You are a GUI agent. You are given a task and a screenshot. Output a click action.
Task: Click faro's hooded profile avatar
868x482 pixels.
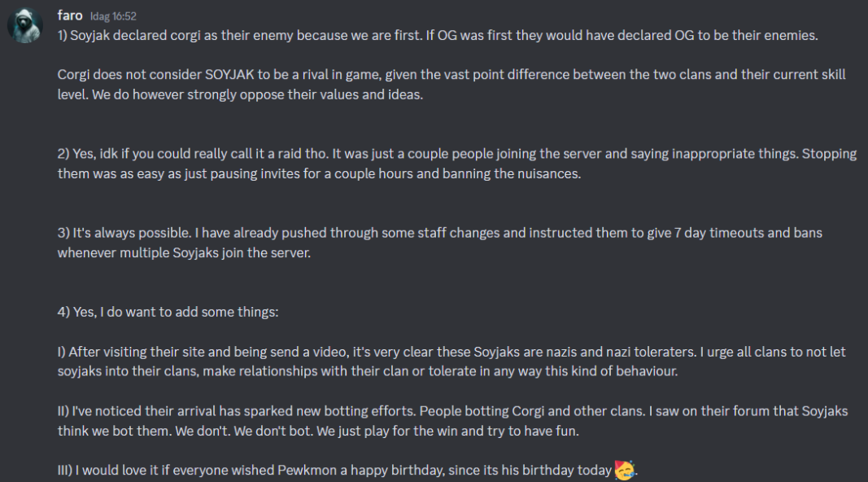[x=25, y=26]
